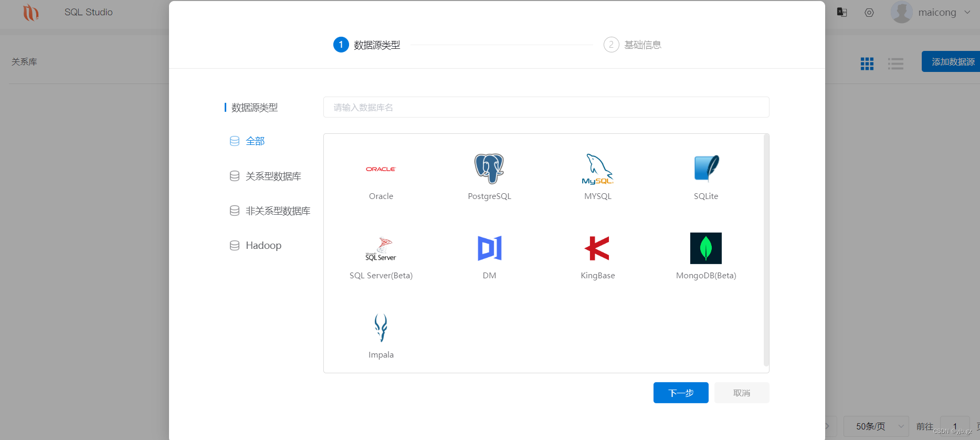Click the 关系库 heading text
Viewport: 980px width, 440px height.
[x=24, y=62]
